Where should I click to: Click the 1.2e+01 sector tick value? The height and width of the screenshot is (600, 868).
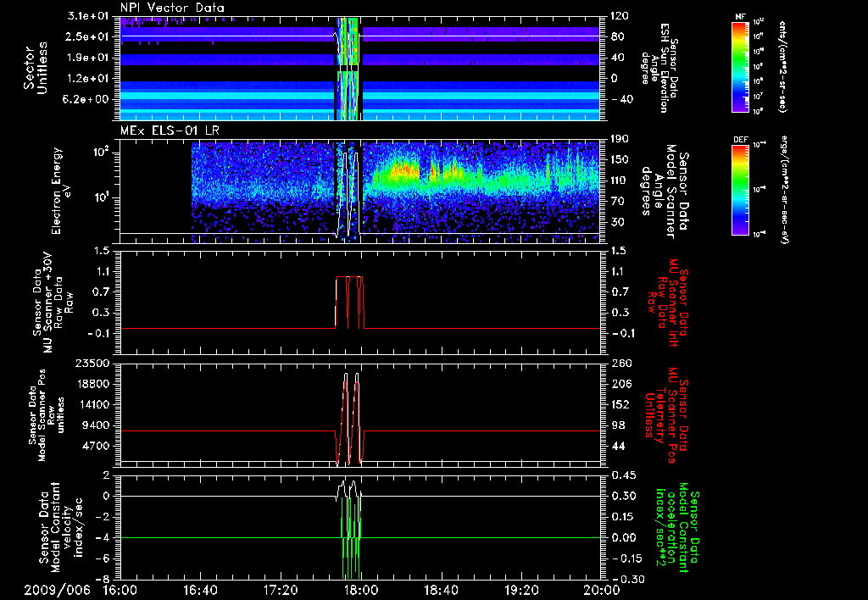tap(87, 79)
